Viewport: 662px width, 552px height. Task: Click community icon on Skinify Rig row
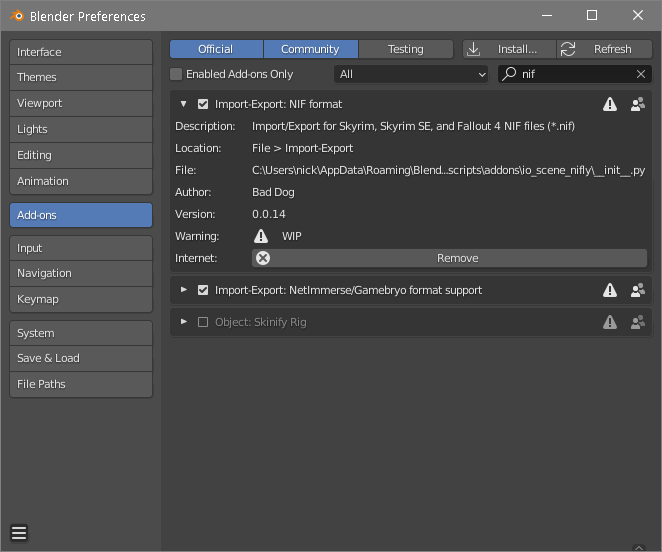tap(638, 322)
